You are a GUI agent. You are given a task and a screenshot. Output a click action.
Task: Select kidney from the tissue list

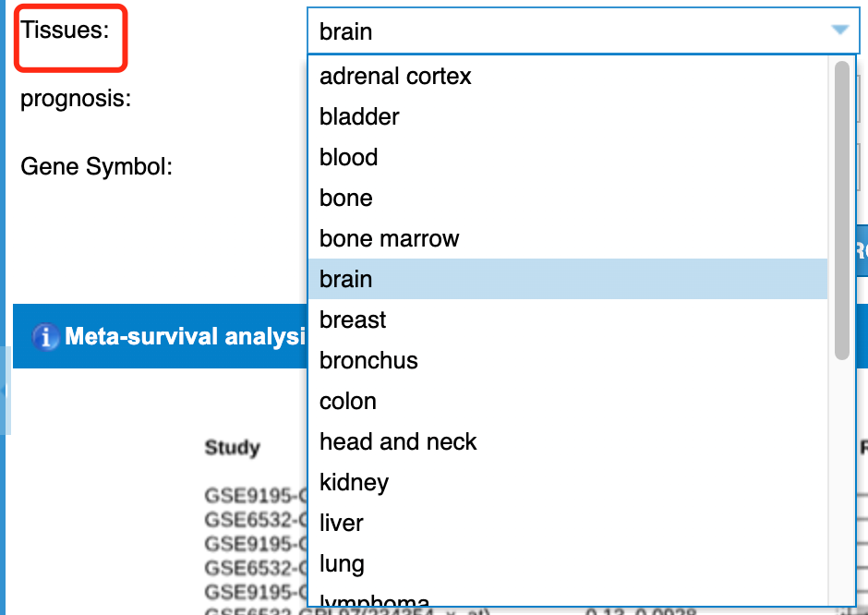pos(567,482)
